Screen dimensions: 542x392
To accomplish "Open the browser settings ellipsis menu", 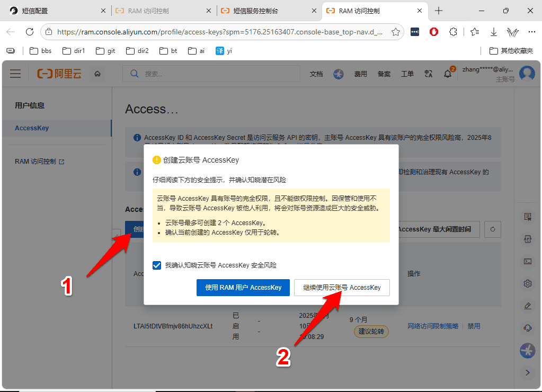I will tap(531, 32).
